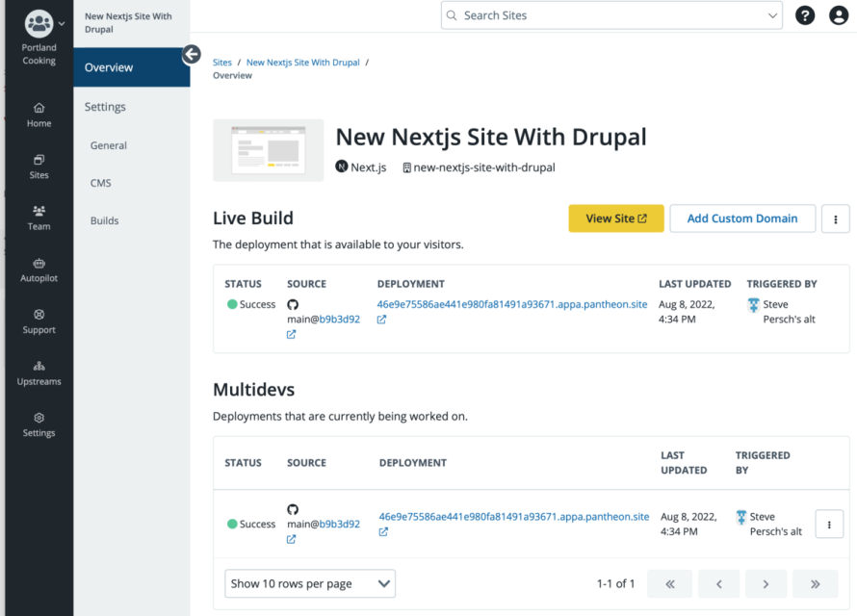Open the Live Build deployment URL
The height and width of the screenshot is (616, 857).
(511, 304)
